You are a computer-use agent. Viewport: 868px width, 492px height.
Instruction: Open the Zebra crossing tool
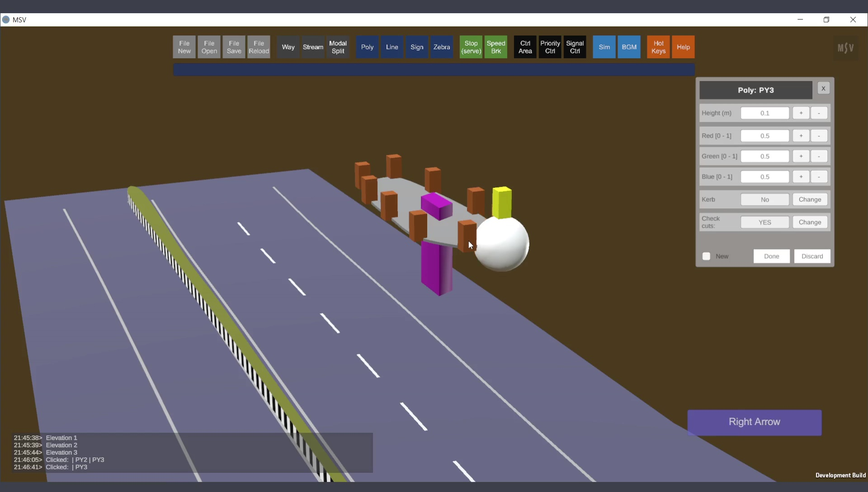coord(441,47)
